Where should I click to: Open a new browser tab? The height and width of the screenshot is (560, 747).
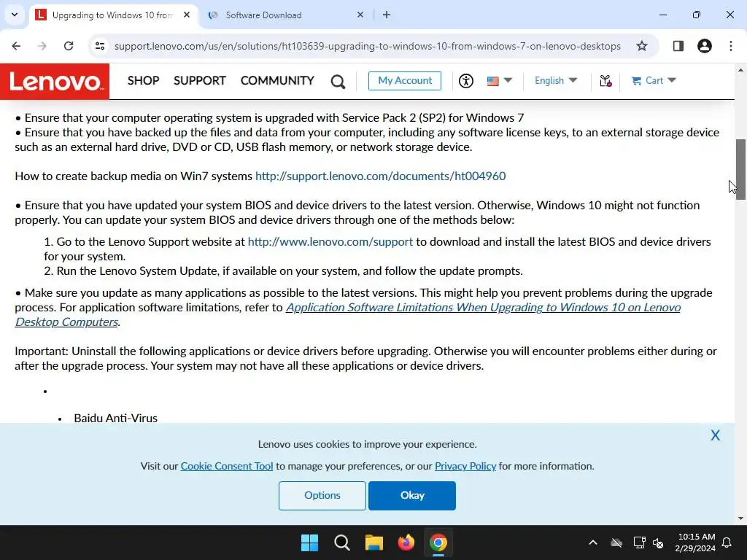click(387, 15)
